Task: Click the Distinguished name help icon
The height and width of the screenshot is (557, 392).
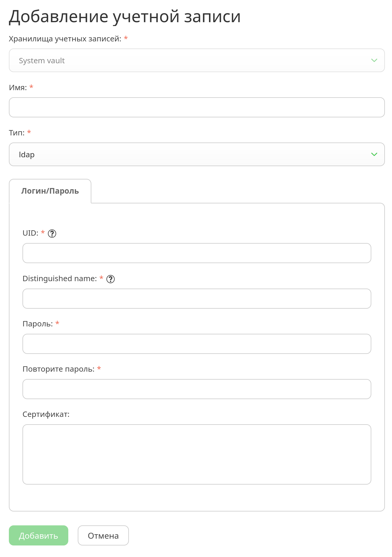Action: pyautogui.click(x=111, y=279)
